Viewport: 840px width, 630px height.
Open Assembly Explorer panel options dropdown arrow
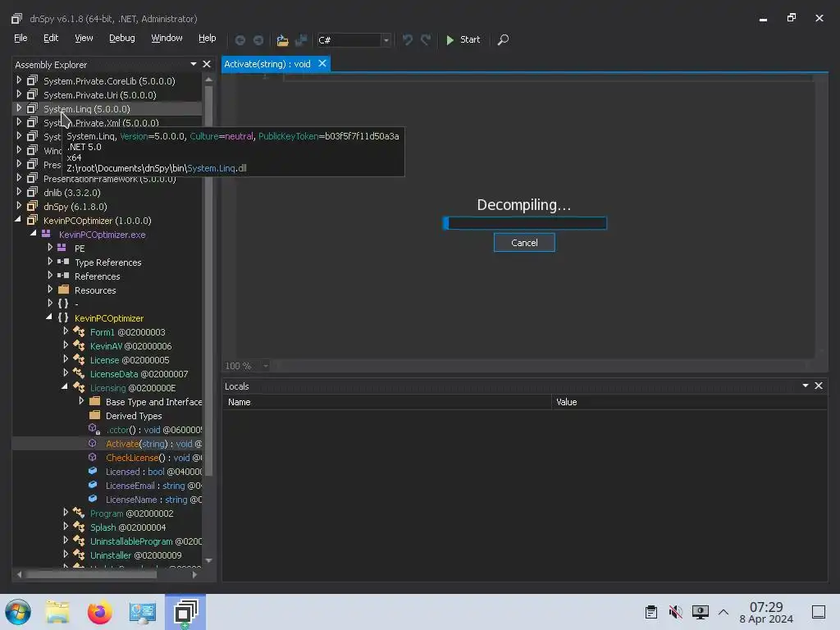click(x=194, y=64)
